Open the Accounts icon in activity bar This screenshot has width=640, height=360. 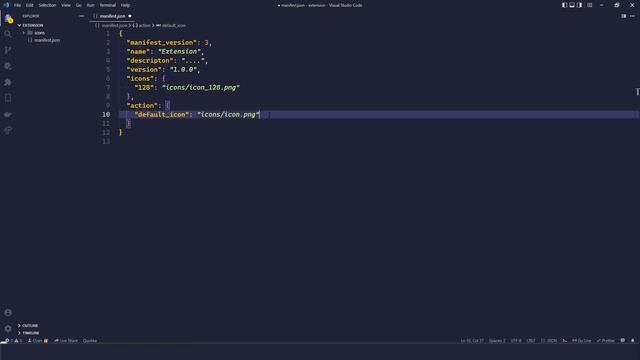(8, 313)
